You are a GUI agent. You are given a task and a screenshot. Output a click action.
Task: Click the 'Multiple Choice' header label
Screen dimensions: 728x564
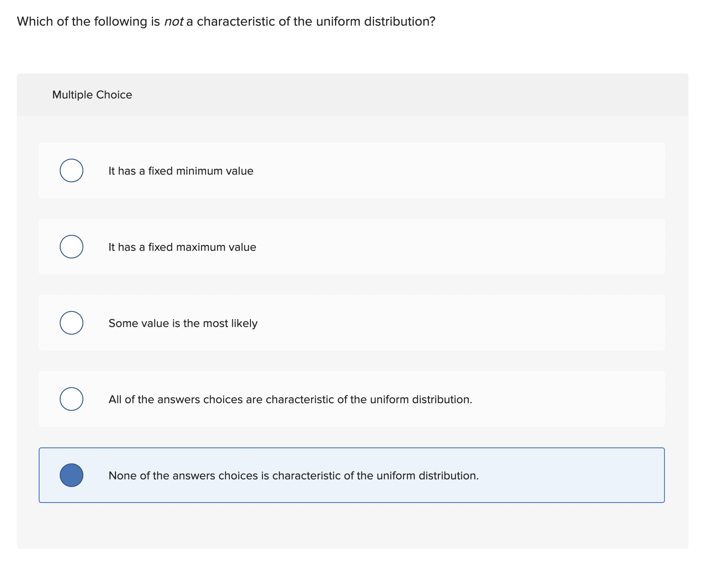coord(92,95)
